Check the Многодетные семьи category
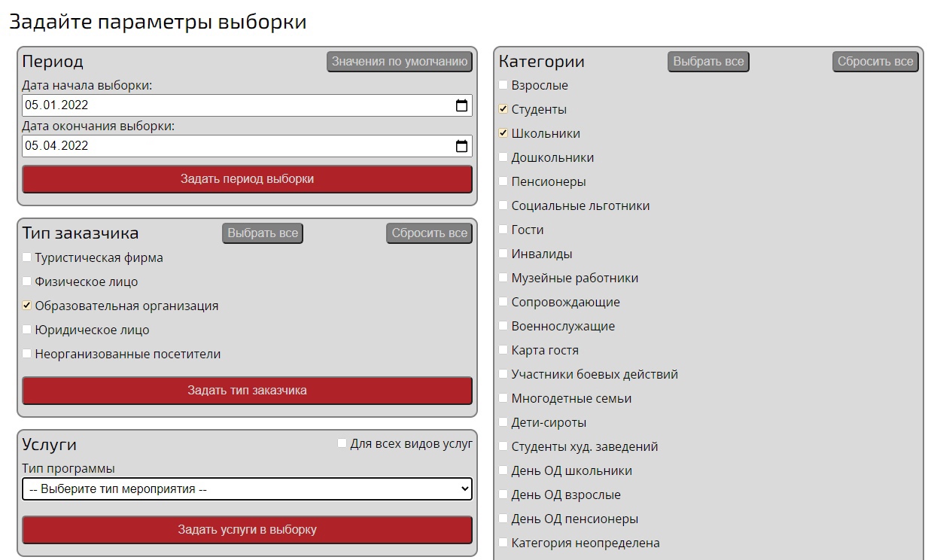 503,398
